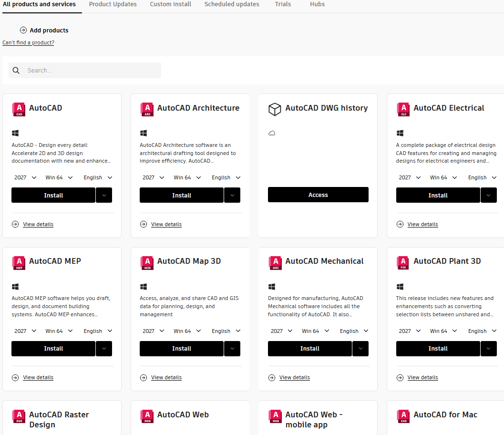Click the AutoCAD for Mac logo icon
The width and height of the screenshot is (504, 435).
pos(403,416)
